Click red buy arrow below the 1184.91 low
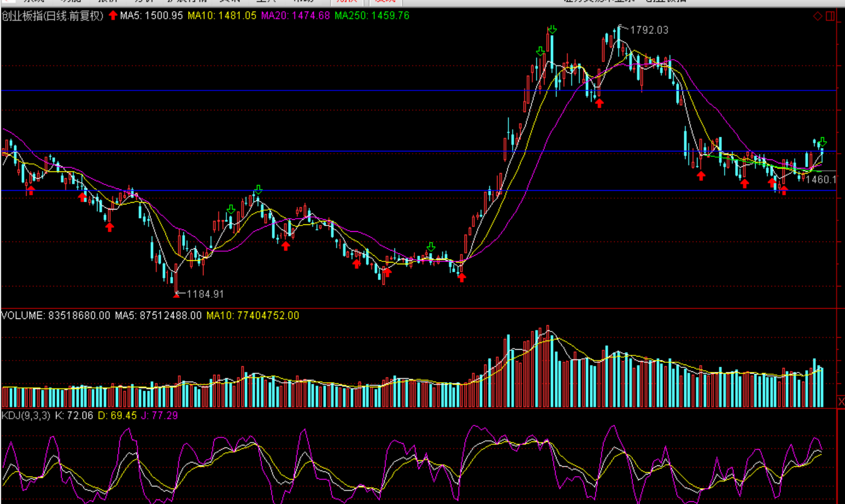 176,294
